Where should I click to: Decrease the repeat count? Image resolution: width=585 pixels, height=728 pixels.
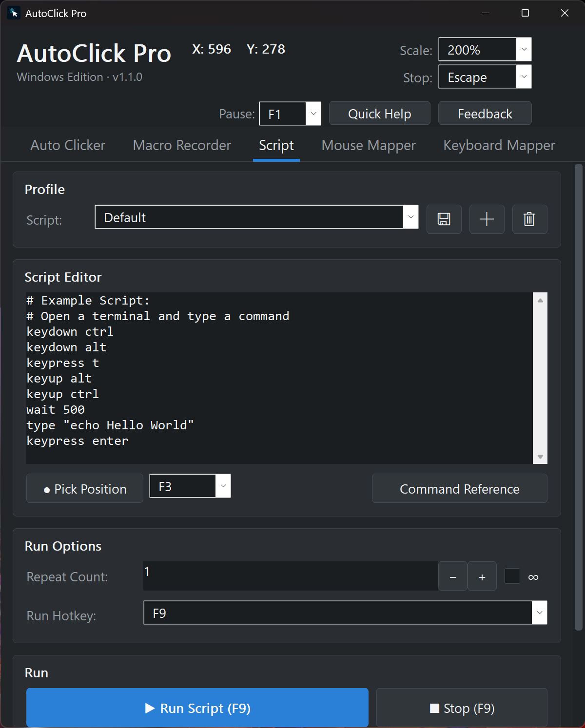point(453,576)
